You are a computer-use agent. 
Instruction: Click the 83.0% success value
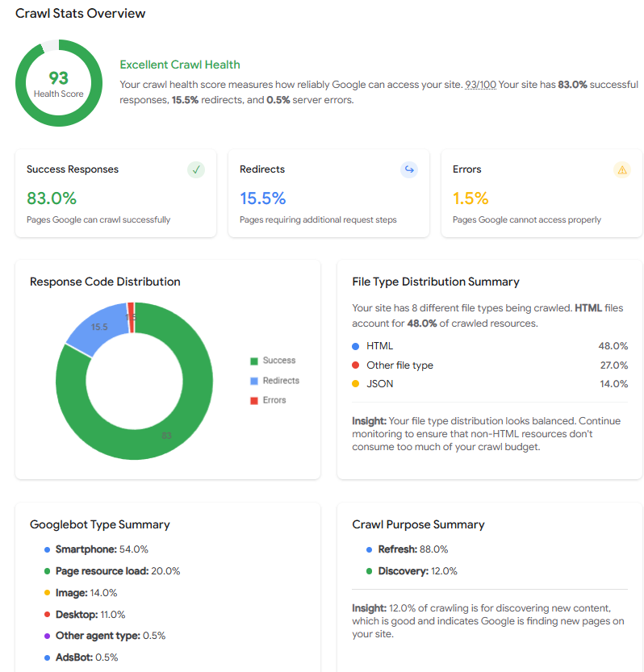pos(52,198)
